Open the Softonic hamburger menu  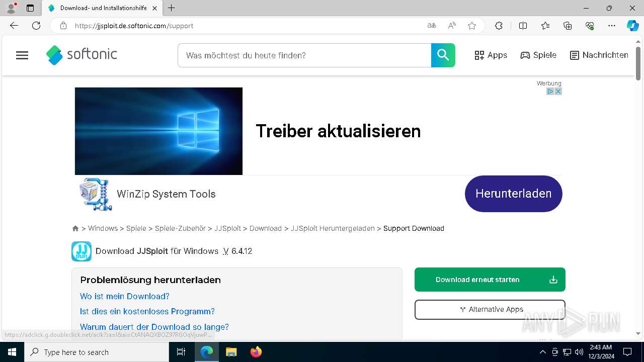(x=22, y=55)
